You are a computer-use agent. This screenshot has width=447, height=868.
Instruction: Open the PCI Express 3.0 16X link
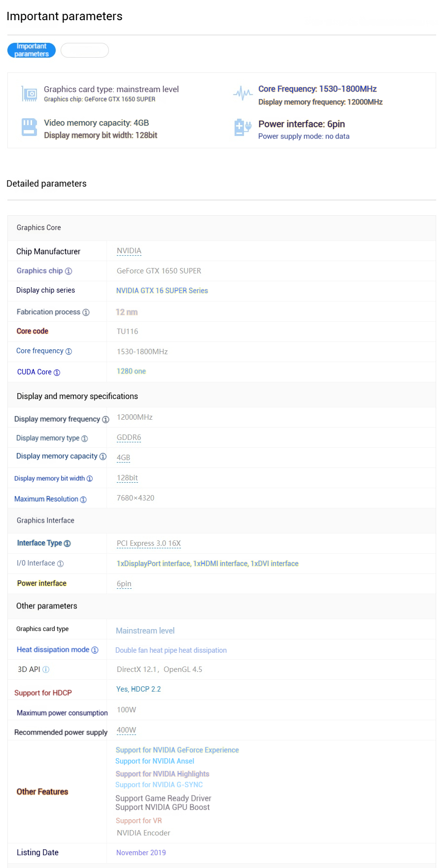(149, 543)
